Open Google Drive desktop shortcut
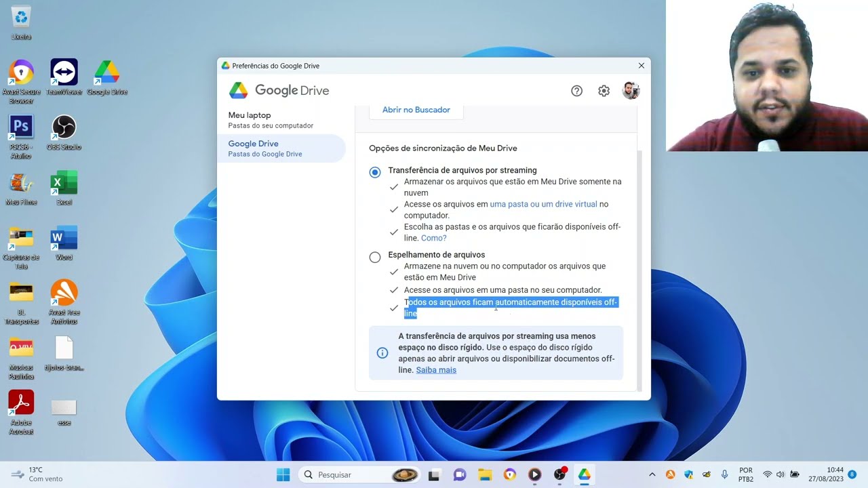Image resolution: width=868 pixels, height=488 pixels. click(107, 77)
